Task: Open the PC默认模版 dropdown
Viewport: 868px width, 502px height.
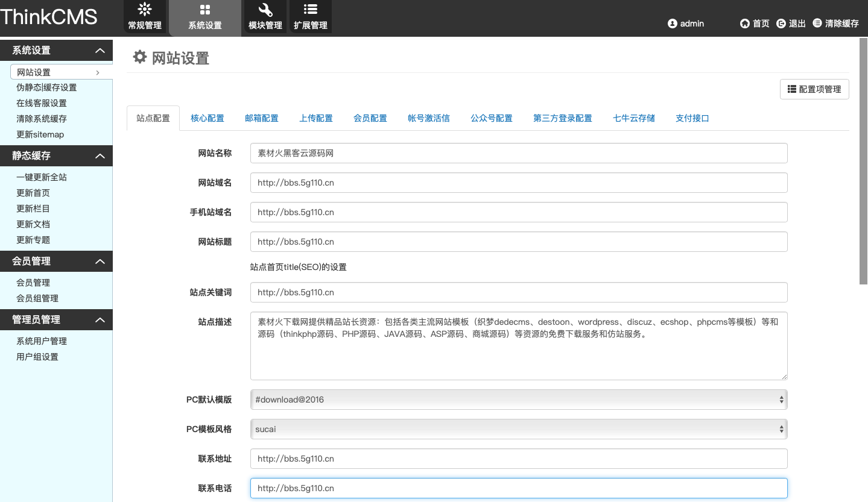Action: click(x=519, y=400)
